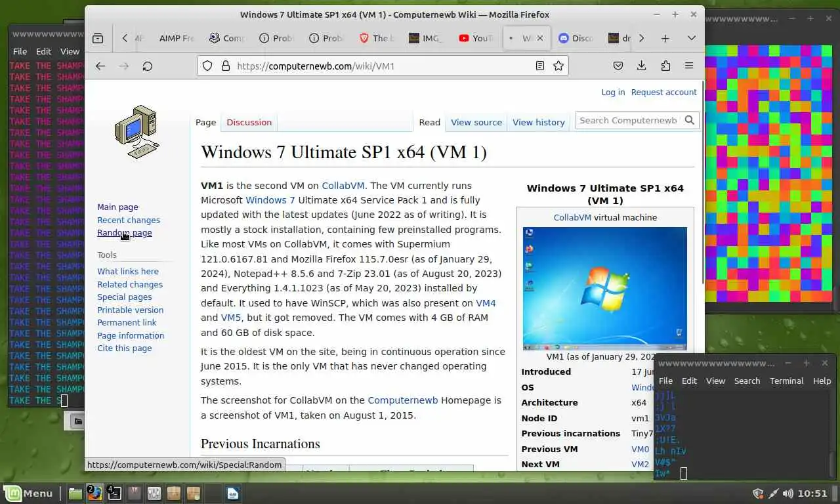Click the volume speaker tray icon
Image resolution: width=840 pixels, height=504 pixels.
tap(787, 493)
